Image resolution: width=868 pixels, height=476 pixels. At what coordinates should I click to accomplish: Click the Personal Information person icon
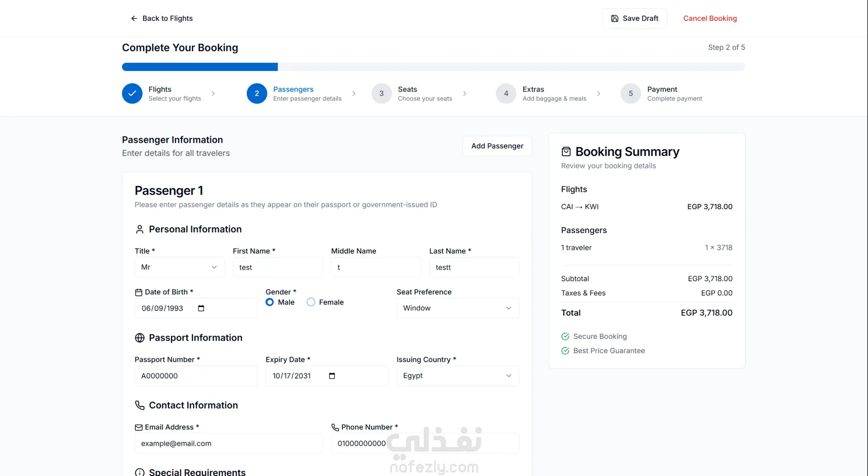[140, 229]
